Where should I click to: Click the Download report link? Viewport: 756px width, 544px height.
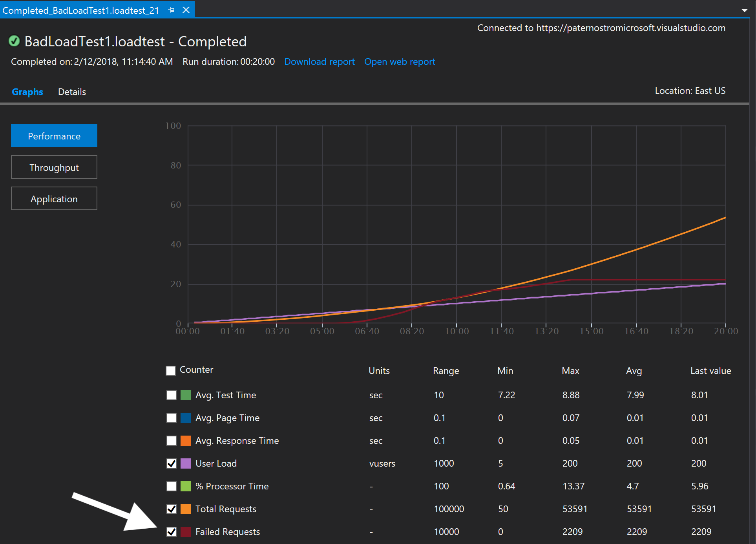[319, 62]
